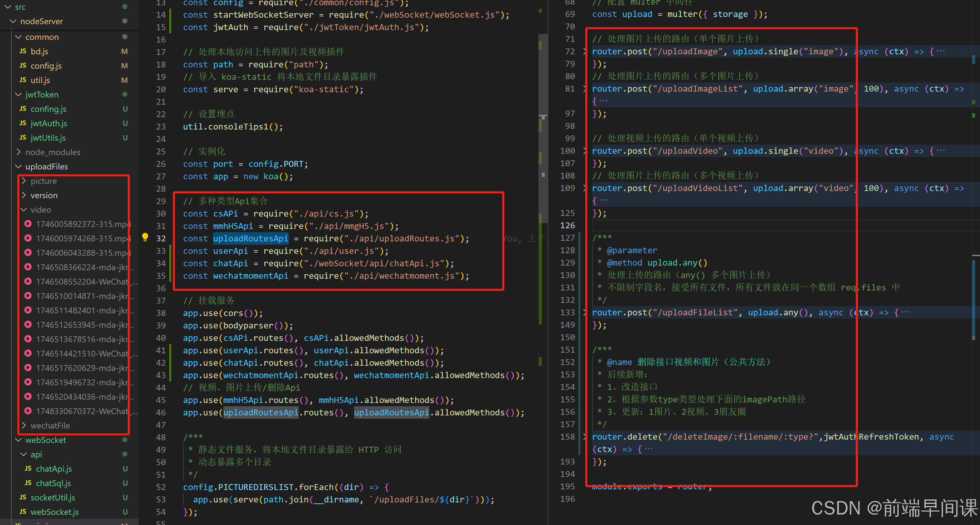980x525 pixels.
Task: Unfold the collapsed uploadFileList route at line 133
Action: click(x=585, y=313)
